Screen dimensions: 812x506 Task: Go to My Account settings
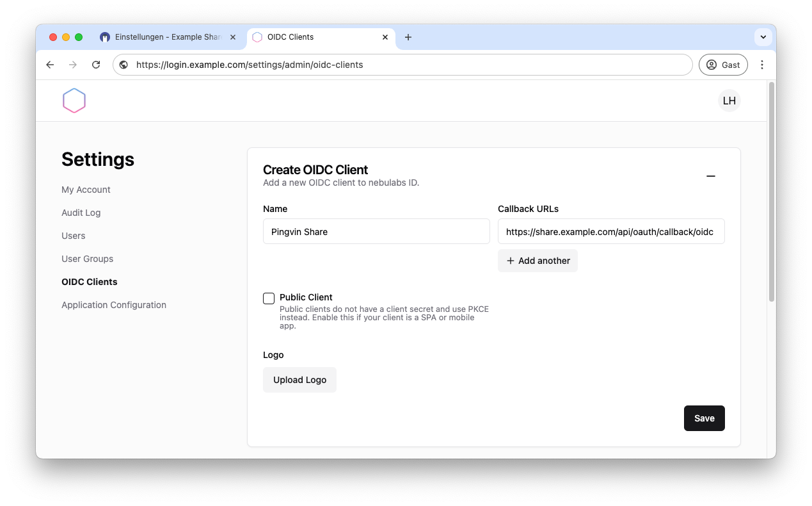coord(86,190)
